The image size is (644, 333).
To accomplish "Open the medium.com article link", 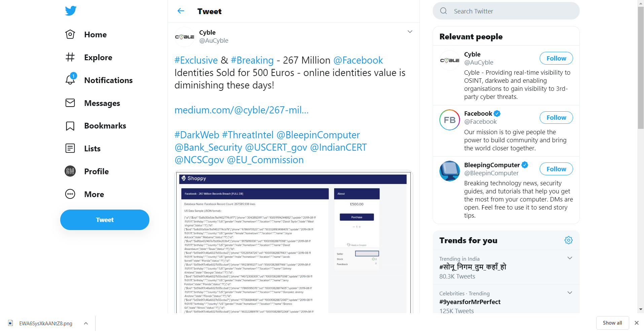I will 241,110.
